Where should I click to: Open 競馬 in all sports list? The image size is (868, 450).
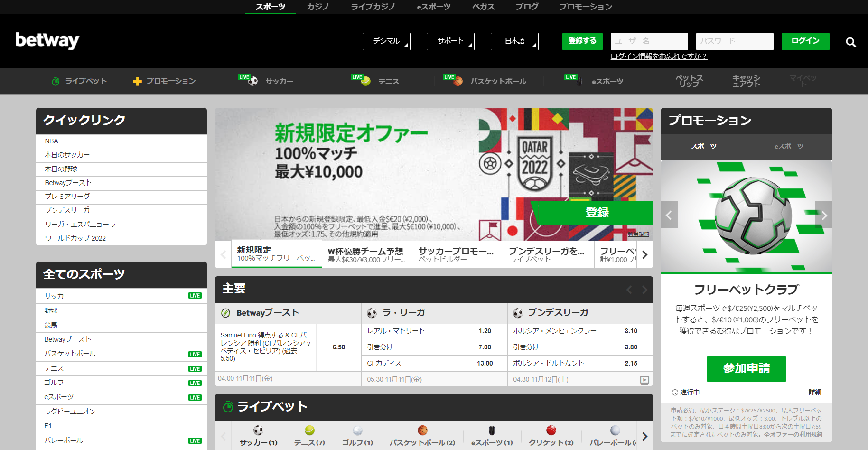121,325
